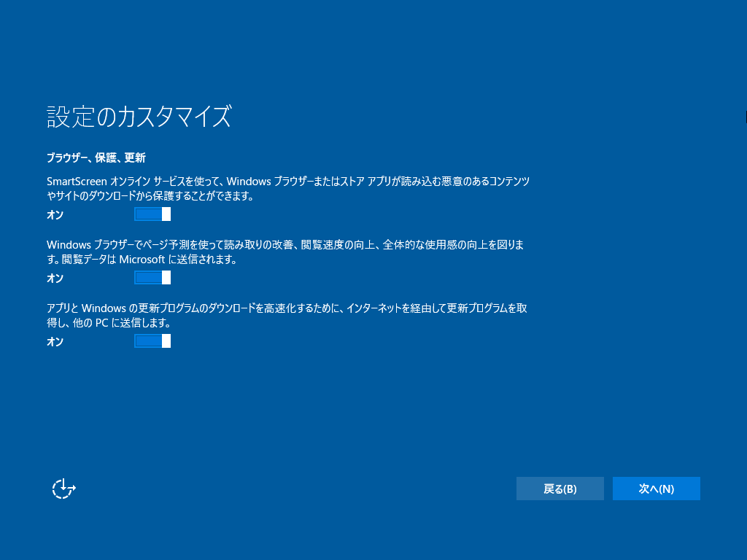Go back to the previous setup screen
Image resolution: width=747 pixels, height=560 pixels.
560,488
